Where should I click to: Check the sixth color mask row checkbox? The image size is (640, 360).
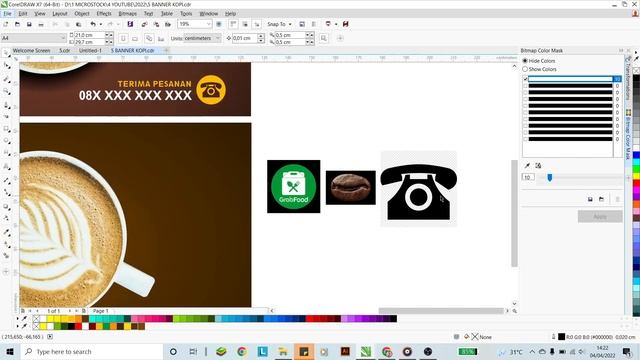525,113
